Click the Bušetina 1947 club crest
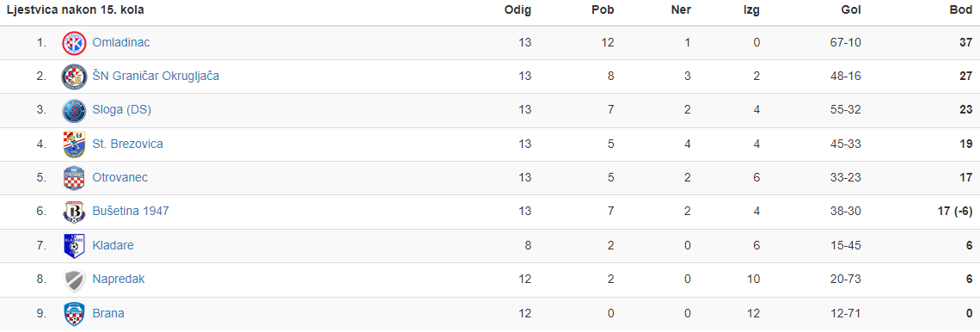This screenshot has height=332, width=980. tap(74, 212)
